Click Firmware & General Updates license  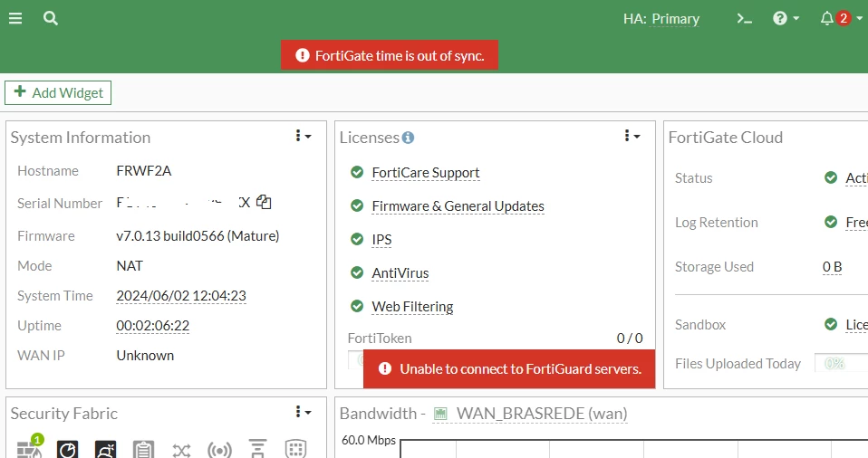458,206
